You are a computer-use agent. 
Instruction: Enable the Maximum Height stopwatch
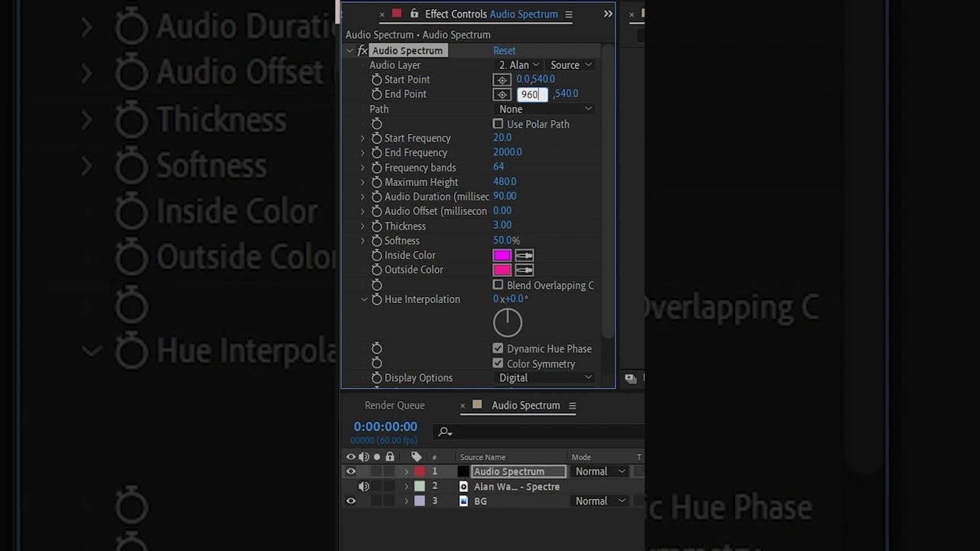[377, 182]
